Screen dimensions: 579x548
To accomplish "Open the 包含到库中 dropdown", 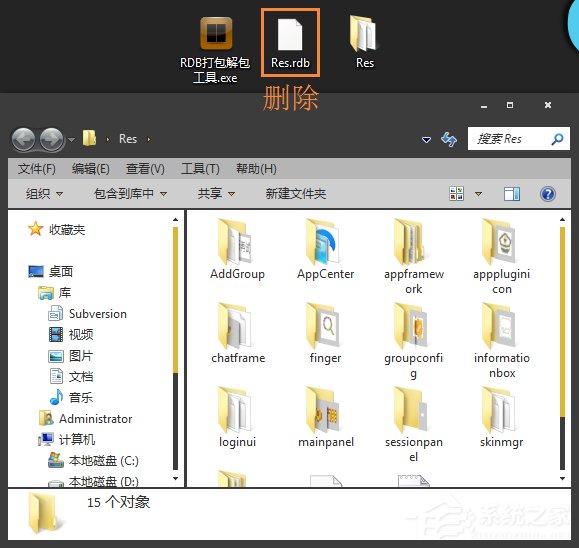I will [x=130, y=193].
